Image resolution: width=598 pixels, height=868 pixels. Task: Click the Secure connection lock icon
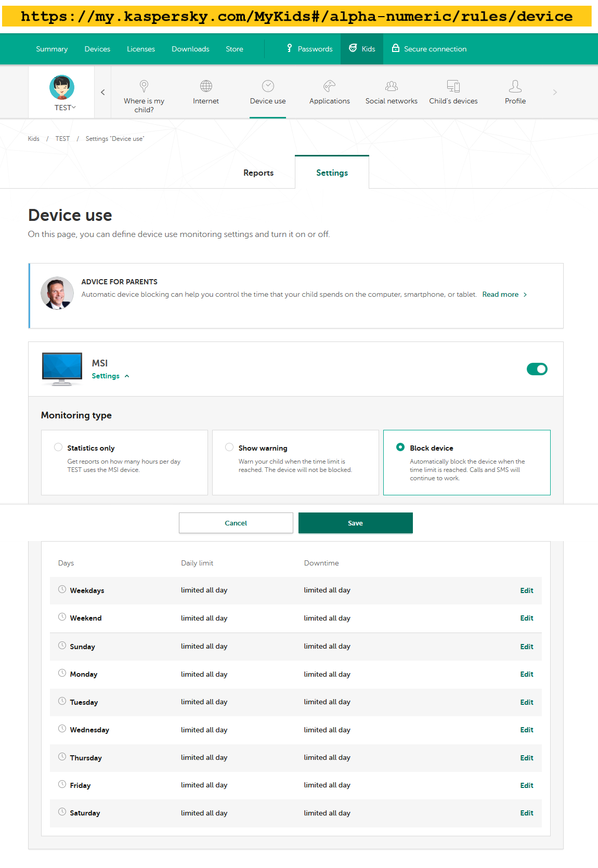click(x=396, y=48)
